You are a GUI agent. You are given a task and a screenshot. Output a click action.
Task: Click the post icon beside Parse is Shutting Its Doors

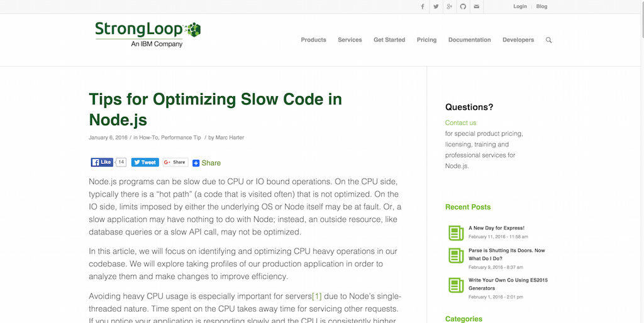click(456, 255)
